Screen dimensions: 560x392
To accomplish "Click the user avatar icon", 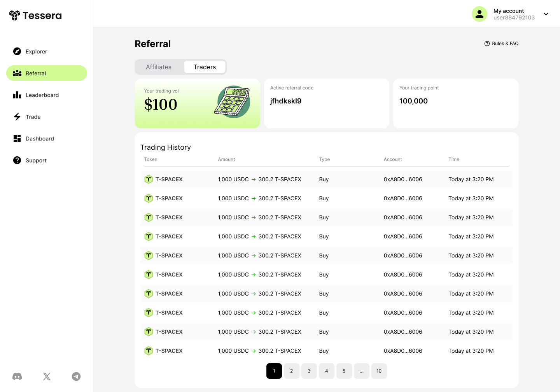I will 479,14.
